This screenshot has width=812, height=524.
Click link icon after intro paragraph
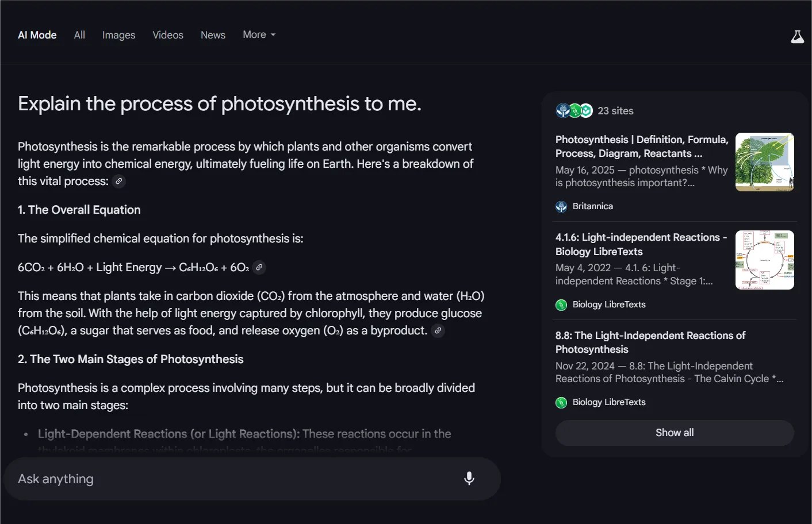point(118,182)
